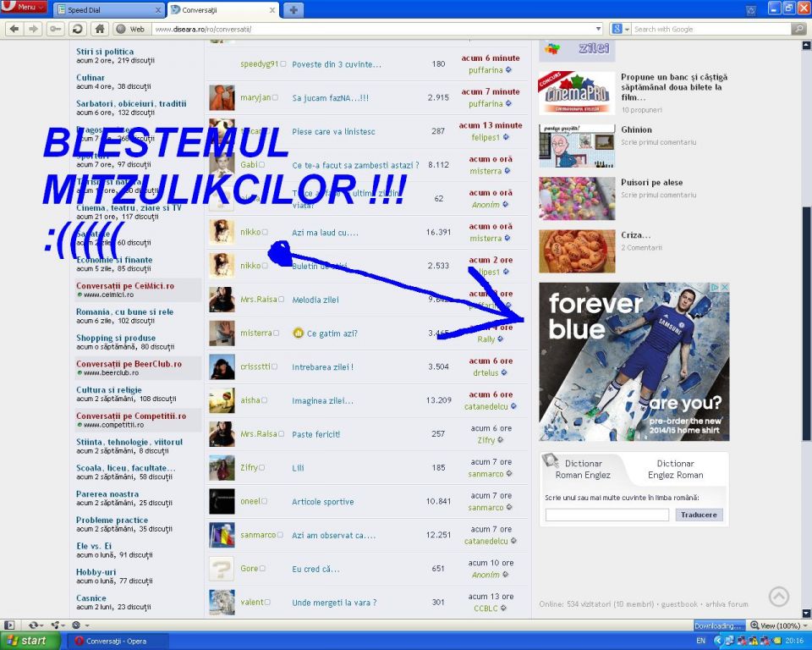The height and width of the screenshot is (650, 812).
Task: Expand the address bar history dropdown
Action: click(x=599, y=29)
